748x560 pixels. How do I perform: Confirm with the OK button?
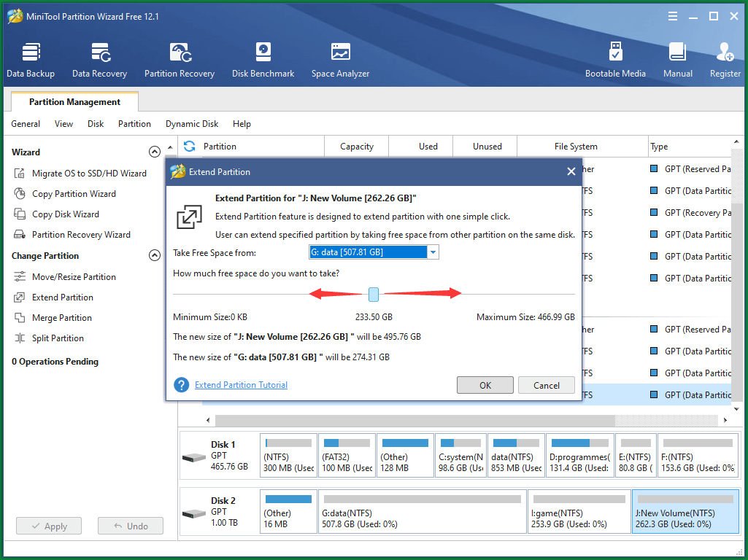click(x=485, y=385)
